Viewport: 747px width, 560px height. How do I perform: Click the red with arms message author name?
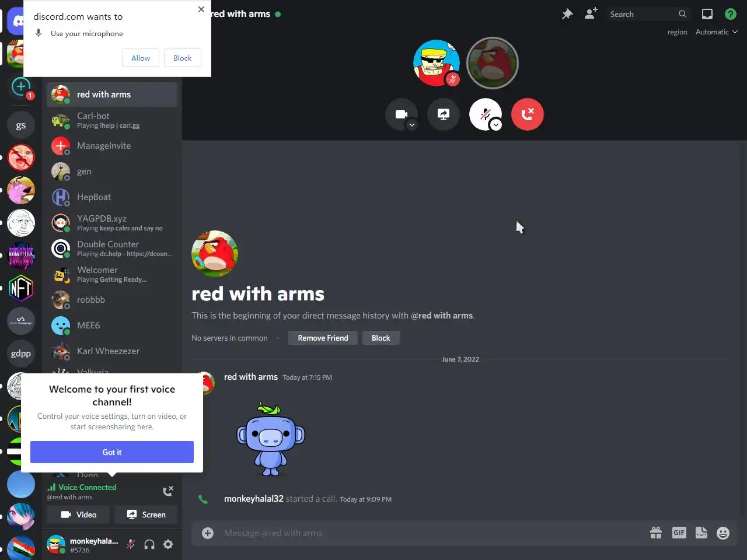tap(251, 377)
